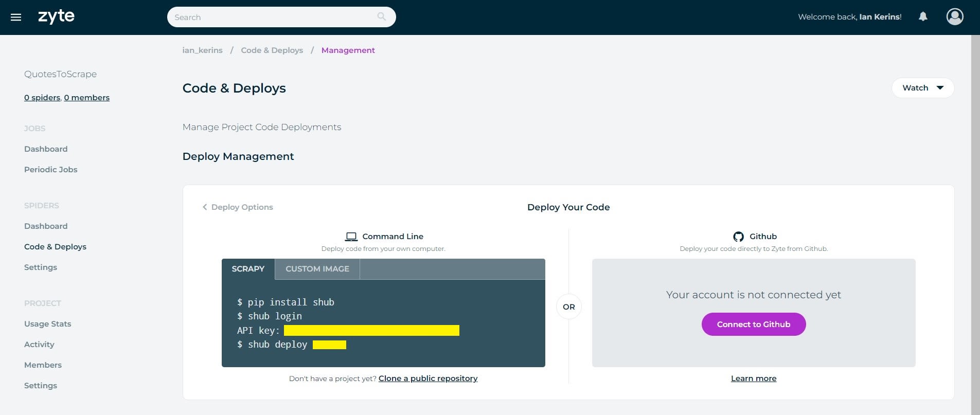Open the user profile avatar menu
980x415 pixels.
955,16
